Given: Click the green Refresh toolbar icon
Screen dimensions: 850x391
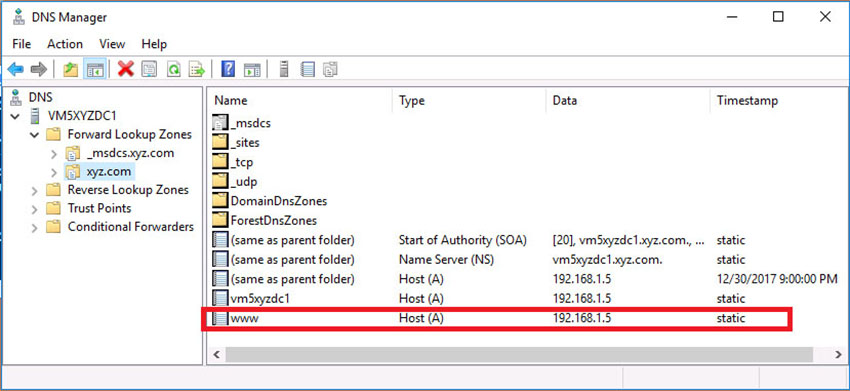Looking at the screenshot, I should coord(173,69).
